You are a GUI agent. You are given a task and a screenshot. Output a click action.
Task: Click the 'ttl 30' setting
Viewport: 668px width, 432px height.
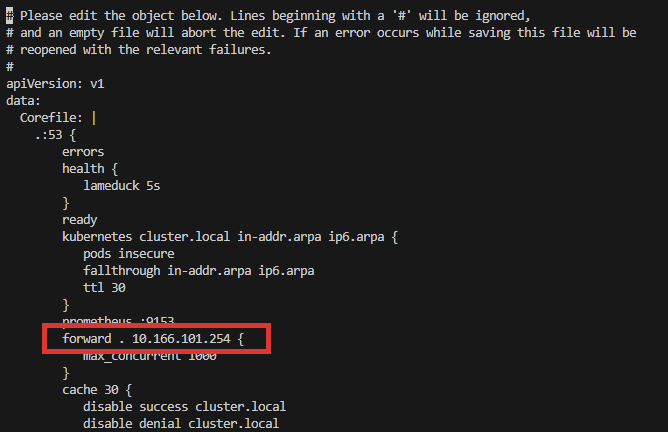click(104, 288)
